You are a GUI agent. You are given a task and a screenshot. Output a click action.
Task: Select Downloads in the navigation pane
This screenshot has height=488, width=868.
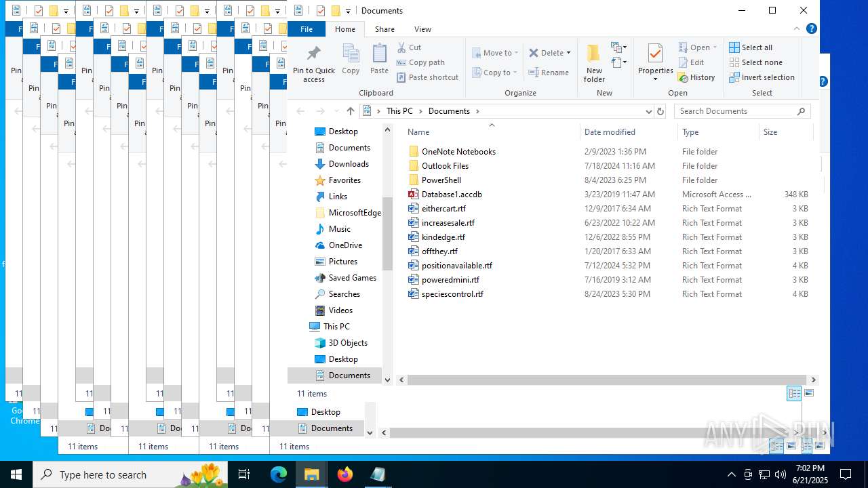point(342,164)
